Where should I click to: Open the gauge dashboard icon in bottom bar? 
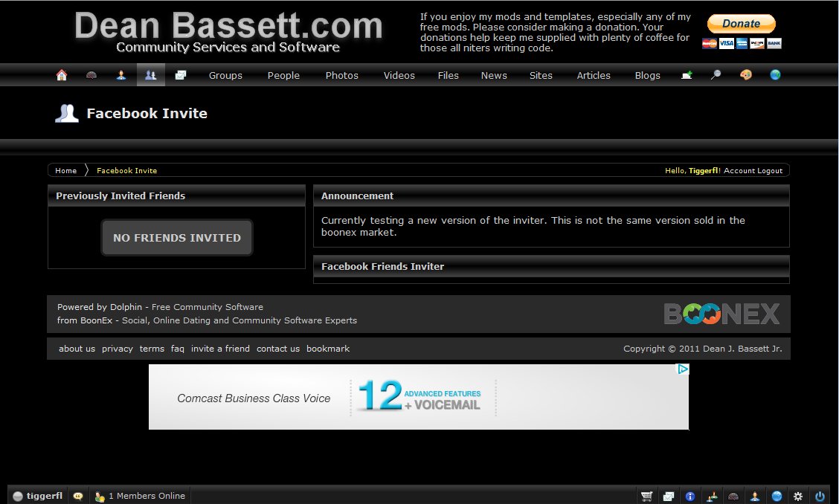[x=733, y=496]
